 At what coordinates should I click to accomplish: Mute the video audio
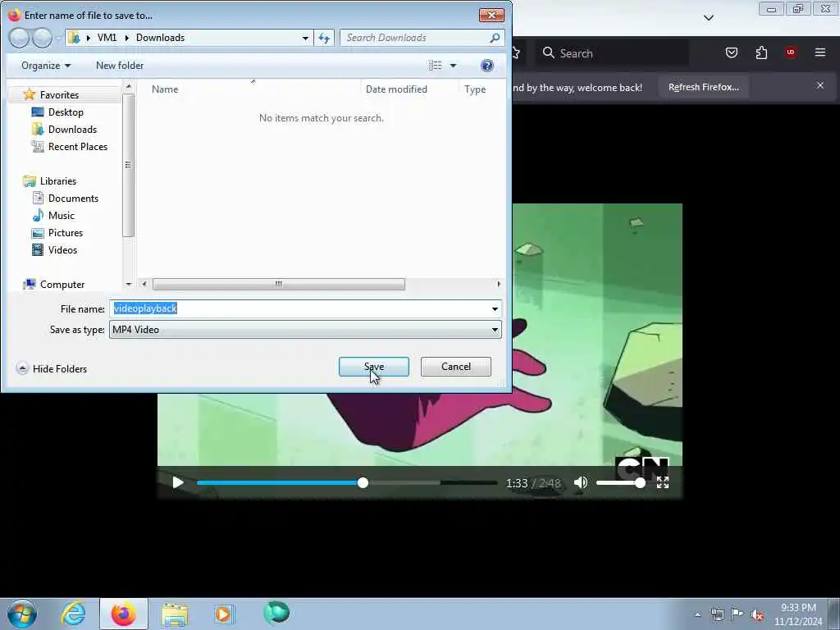pyautogui.click(x=581, y=482)
